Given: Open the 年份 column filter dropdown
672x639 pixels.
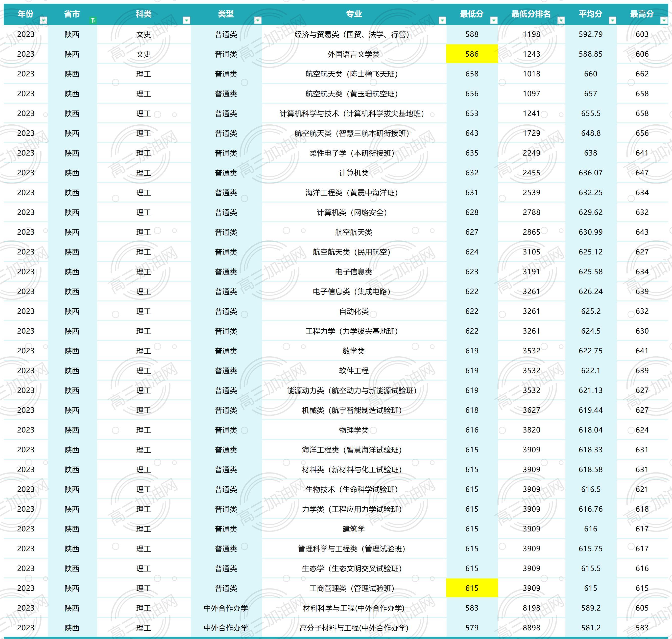Looking at the screenshot, I should (x=44, y=21).
